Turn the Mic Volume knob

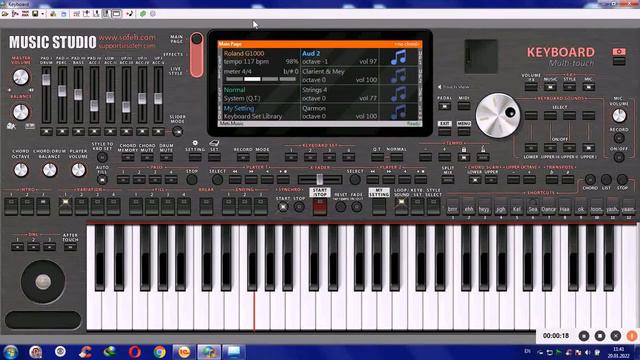[x=619, y=116]
